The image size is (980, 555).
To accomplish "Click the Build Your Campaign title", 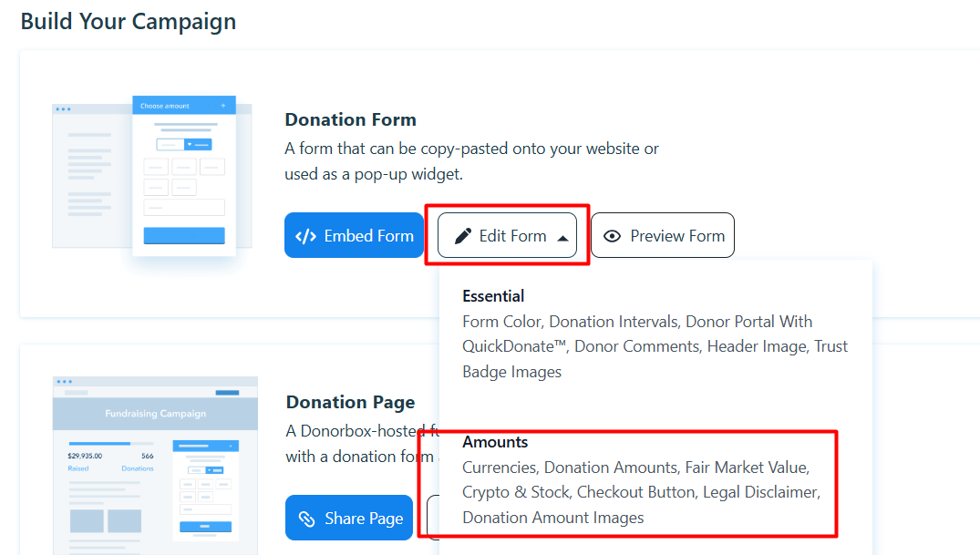I will (x=129, y=22).
